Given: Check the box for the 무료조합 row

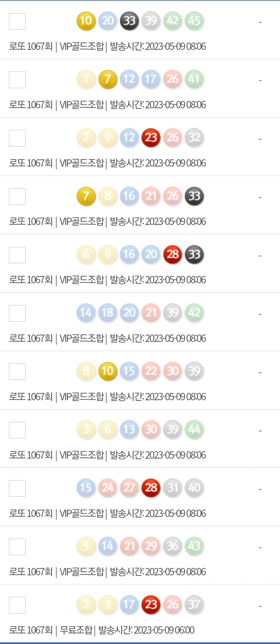Looking at the screenshot, I should 17,605.
